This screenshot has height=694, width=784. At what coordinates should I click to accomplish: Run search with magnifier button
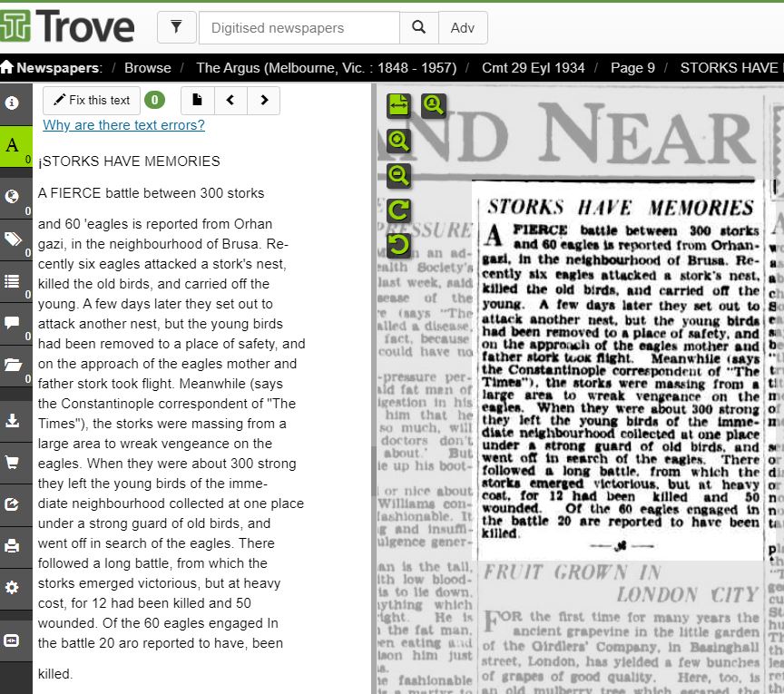point(419,27)
